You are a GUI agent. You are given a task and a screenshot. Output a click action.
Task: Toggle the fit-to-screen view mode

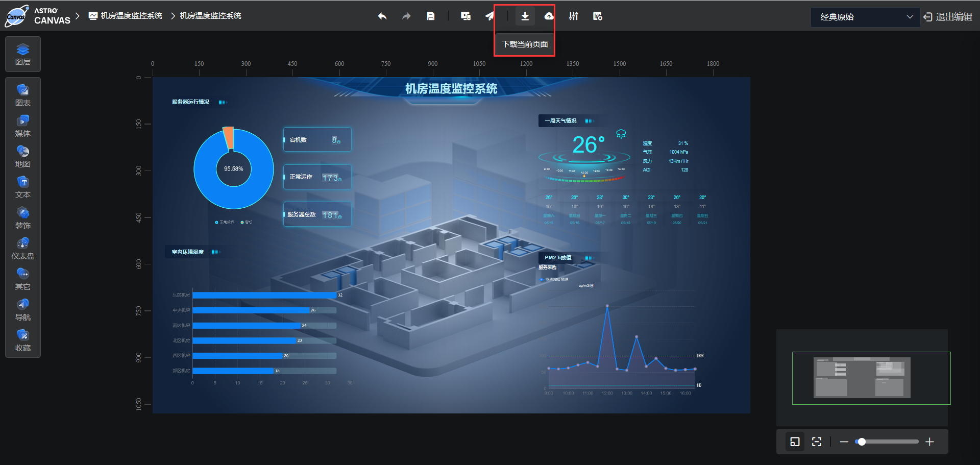817,442
